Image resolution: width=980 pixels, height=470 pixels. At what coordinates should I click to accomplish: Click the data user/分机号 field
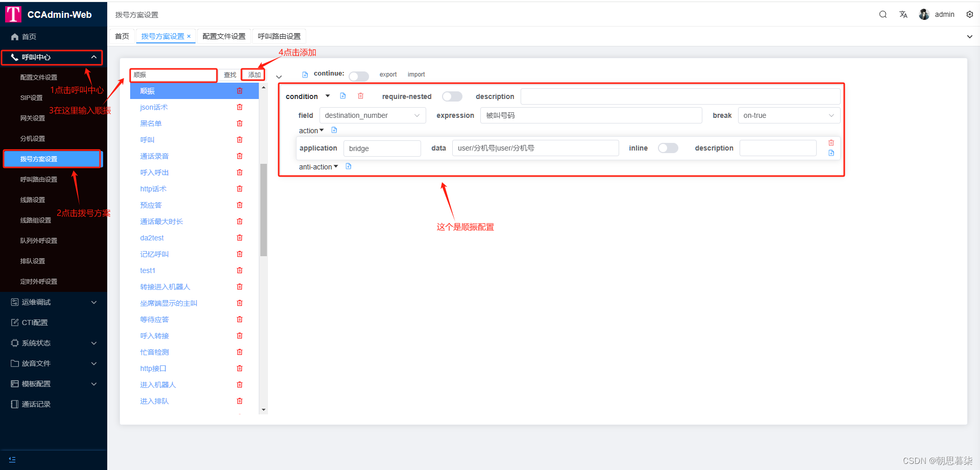[535, 148]
